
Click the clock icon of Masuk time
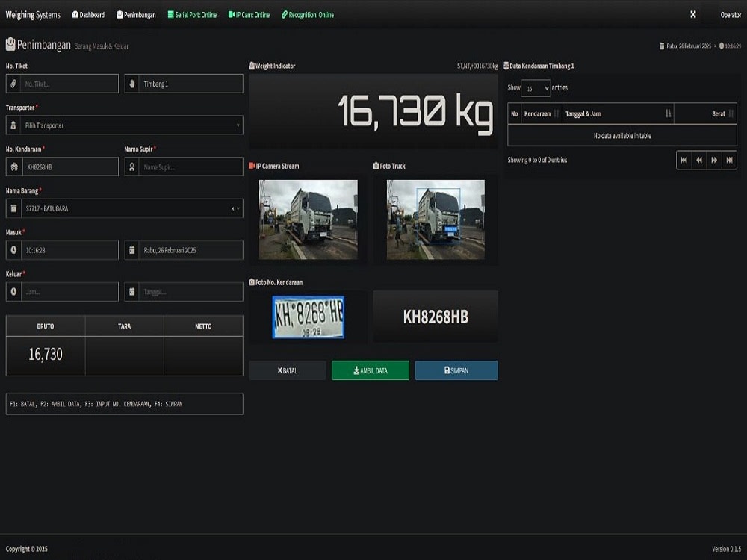(13, 250)
